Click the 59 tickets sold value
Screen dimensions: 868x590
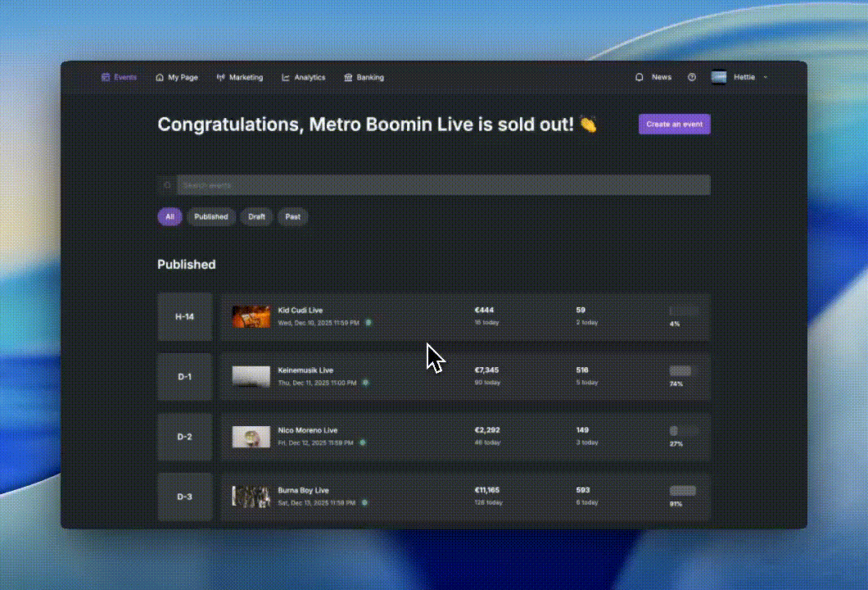[x=581, y=311]
